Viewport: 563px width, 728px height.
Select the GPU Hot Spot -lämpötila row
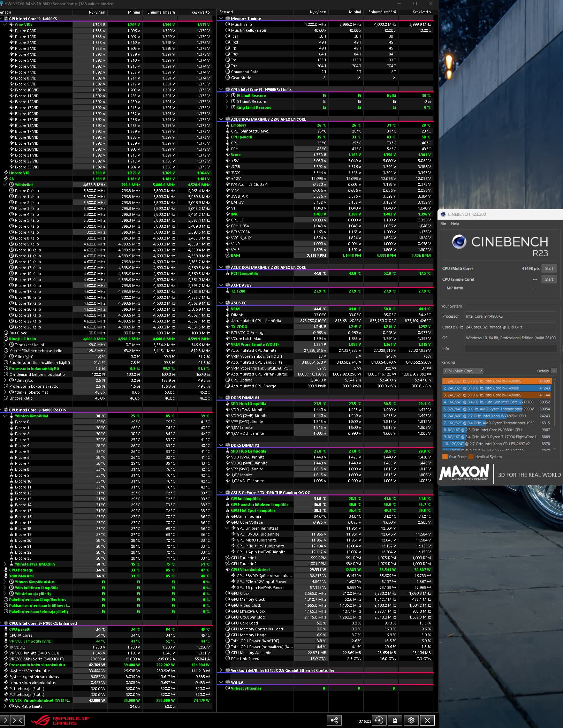(x=326, y=510)
